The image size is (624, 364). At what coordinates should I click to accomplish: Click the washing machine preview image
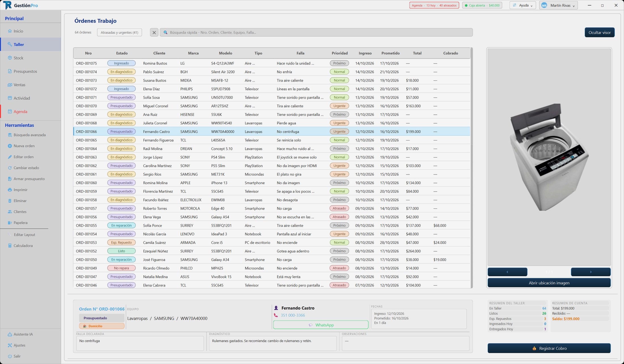[549, 157]
